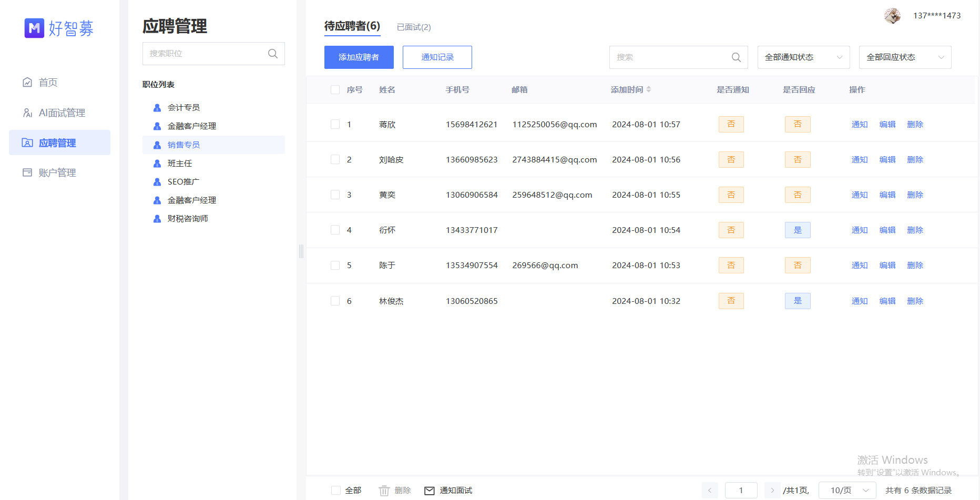Open the 全部回应状态 dropdown
Image resolution: width=980 pixels, height=500 pixels.
click(904, 57)
